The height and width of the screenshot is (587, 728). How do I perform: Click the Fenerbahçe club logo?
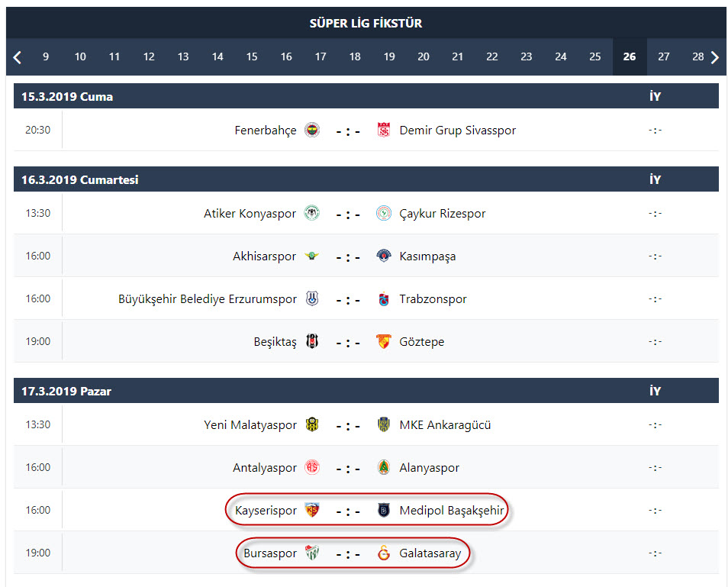pyautogui.click(x=312, y=130)
